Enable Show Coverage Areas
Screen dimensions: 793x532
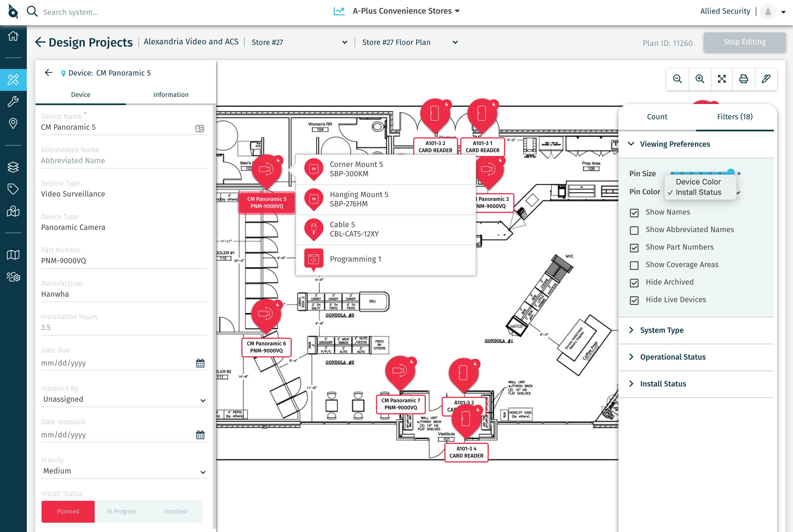(x=634, y=265)
